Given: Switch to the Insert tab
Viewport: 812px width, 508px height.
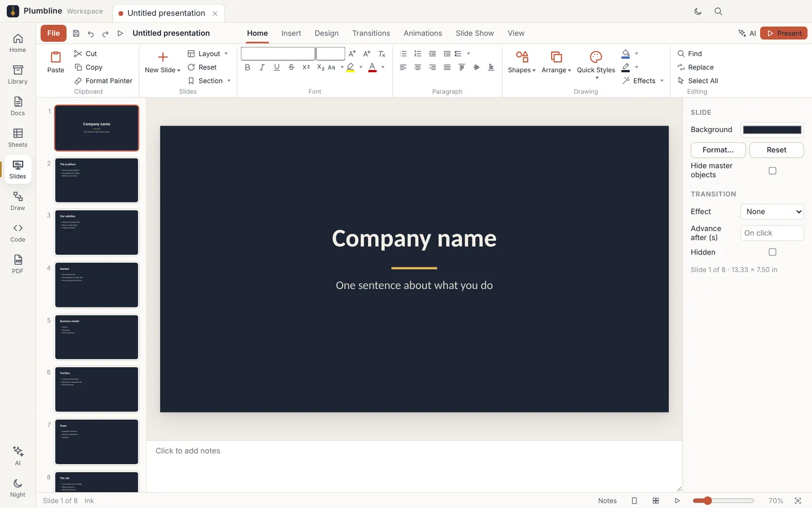Looking at the screenshot, I should [x=291, y=33].
